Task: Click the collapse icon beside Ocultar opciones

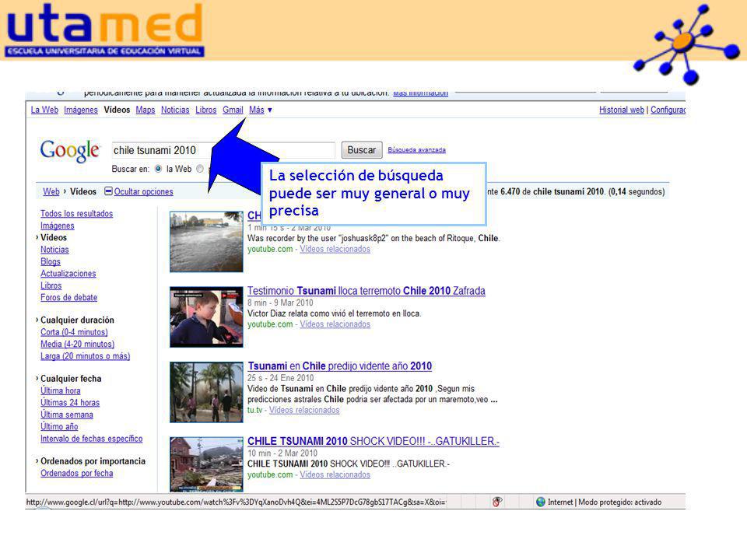Action: point(109,191)
